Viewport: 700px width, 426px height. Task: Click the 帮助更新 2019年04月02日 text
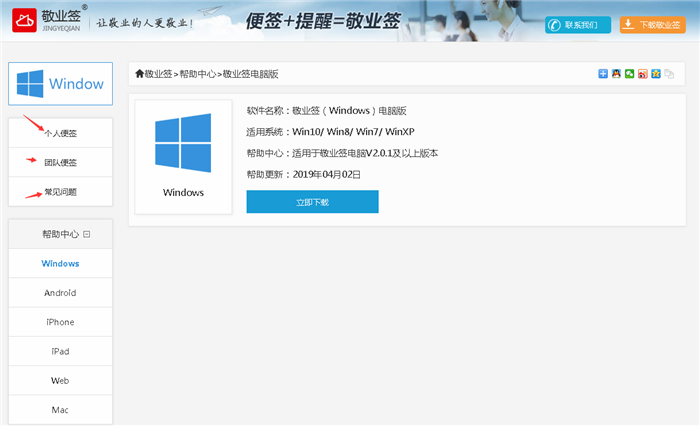click(x=304, y=175)
